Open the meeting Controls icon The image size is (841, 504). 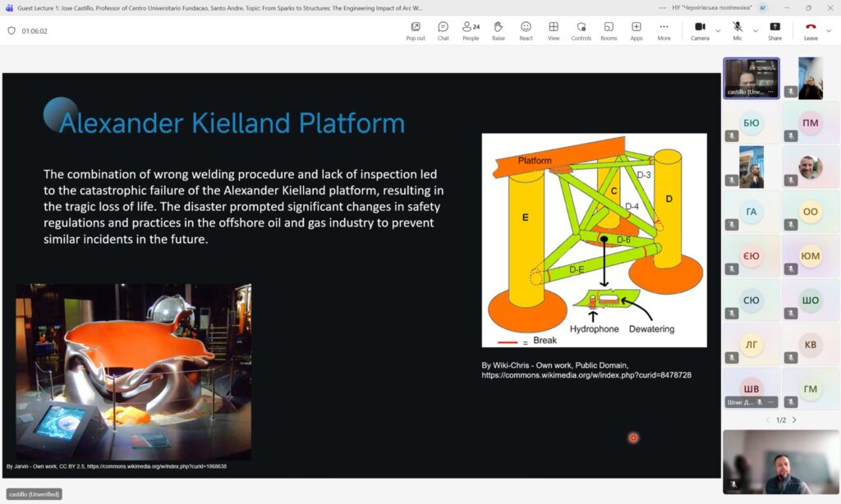click(581, 30)
